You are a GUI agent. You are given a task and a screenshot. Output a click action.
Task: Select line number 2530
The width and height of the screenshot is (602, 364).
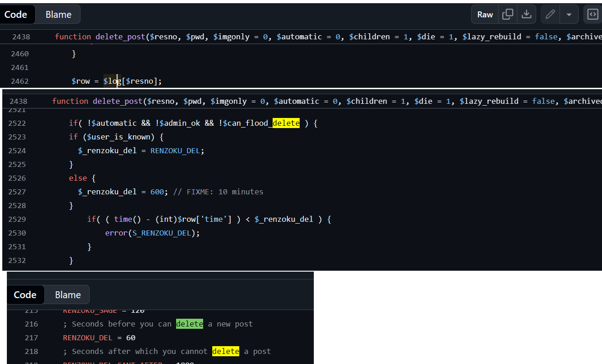coord(17,233)
